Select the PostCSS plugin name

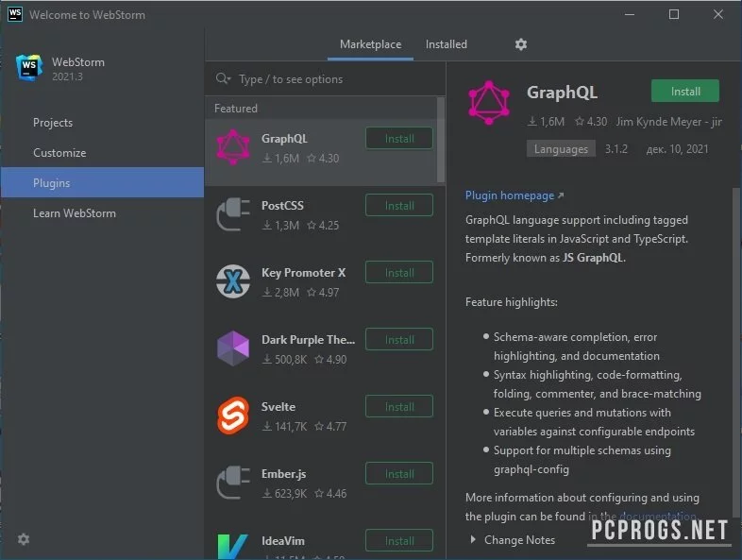pos(282,206)
